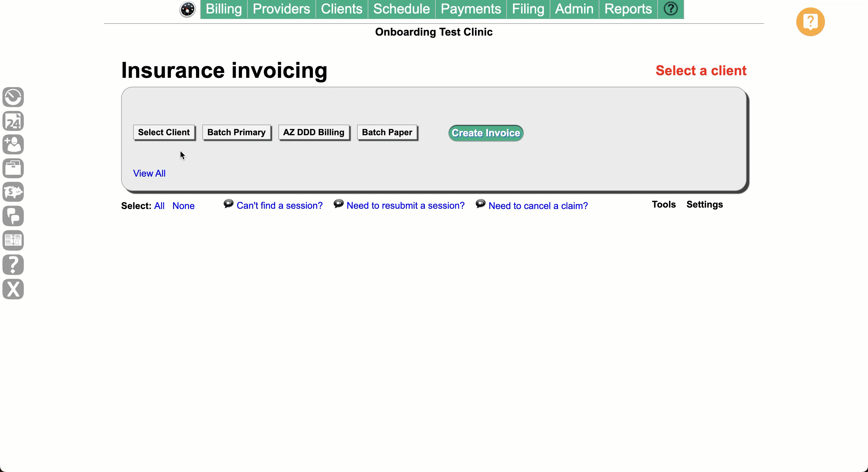Open the Billing menu tab
Viewport: 868px width, 472px height.
click(x=223, y=9)
